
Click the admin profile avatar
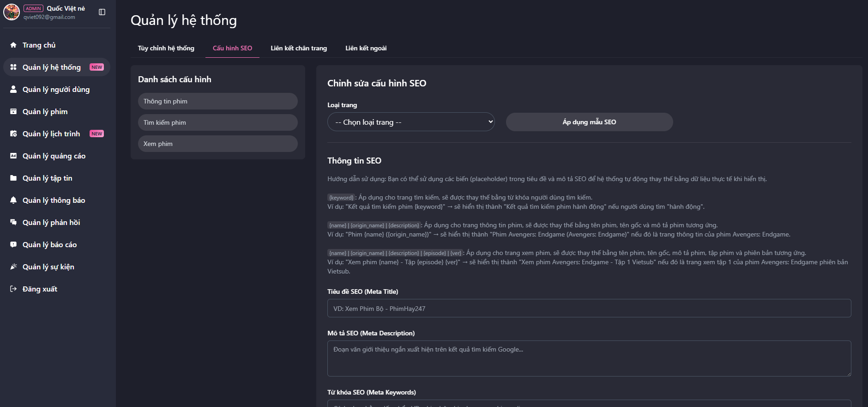pos(12,12)
